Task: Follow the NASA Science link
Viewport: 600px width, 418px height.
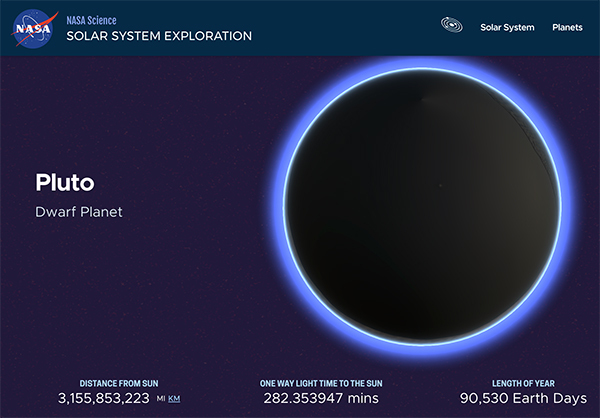Action: click(x=91, y=20)
